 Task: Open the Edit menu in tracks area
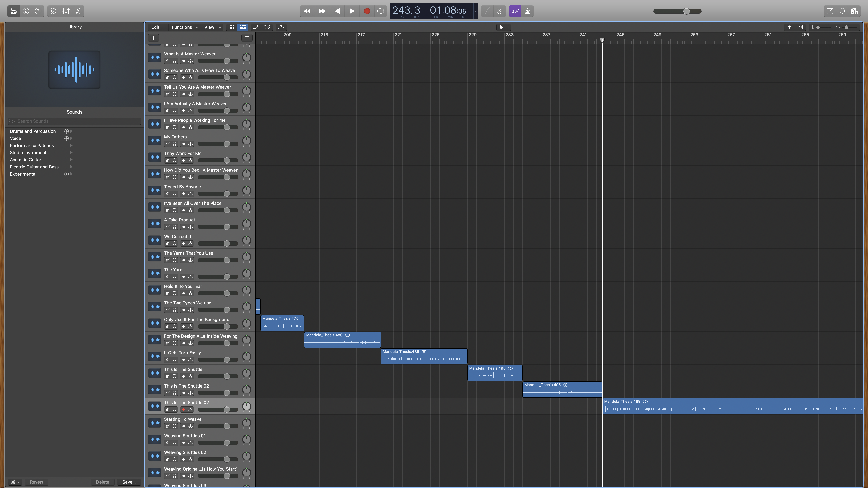pos(158,27)
